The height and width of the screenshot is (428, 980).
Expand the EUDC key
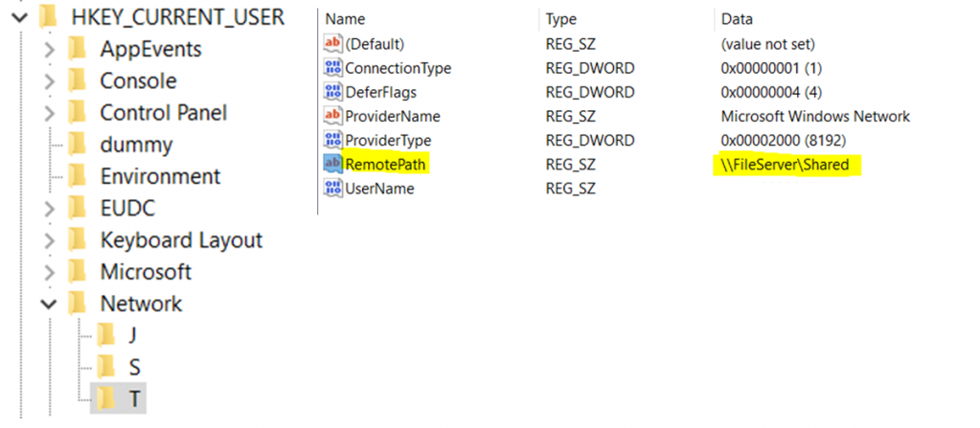coord(50,208)
